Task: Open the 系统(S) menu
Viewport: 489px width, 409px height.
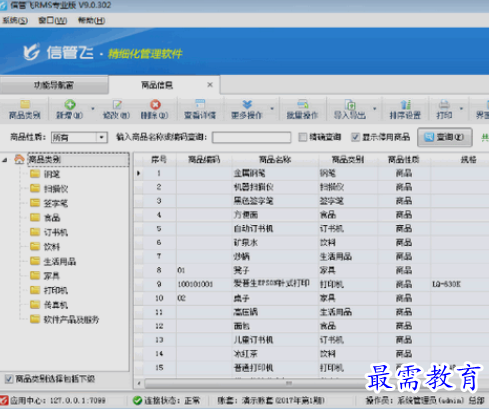Action: coord(15,21)
